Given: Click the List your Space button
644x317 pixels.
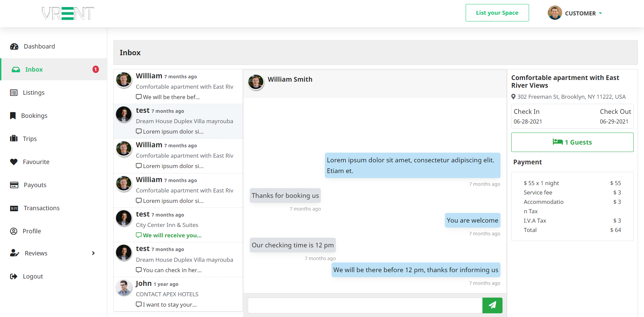Looking at the screenshot, I should point(497,13).
